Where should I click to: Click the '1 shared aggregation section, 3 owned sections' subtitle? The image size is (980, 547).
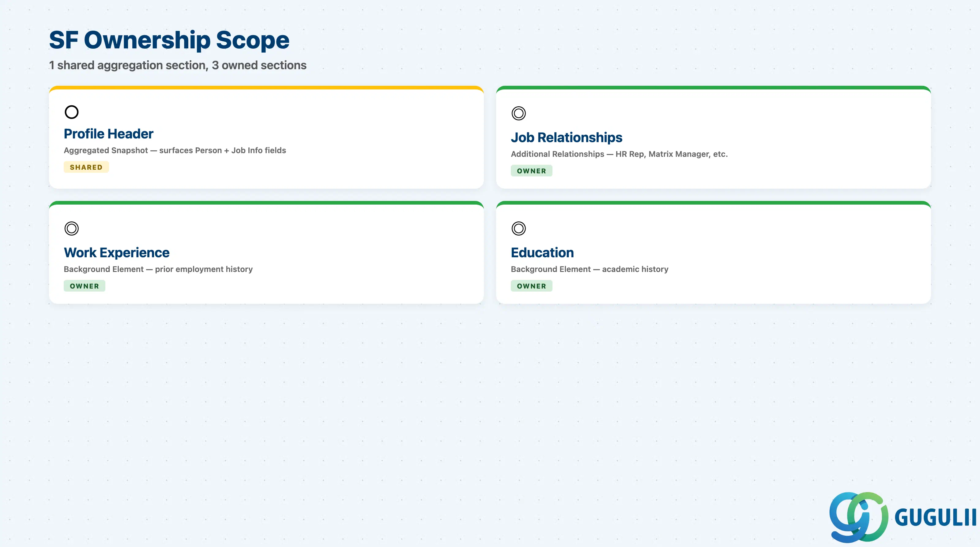pos(178,66)
